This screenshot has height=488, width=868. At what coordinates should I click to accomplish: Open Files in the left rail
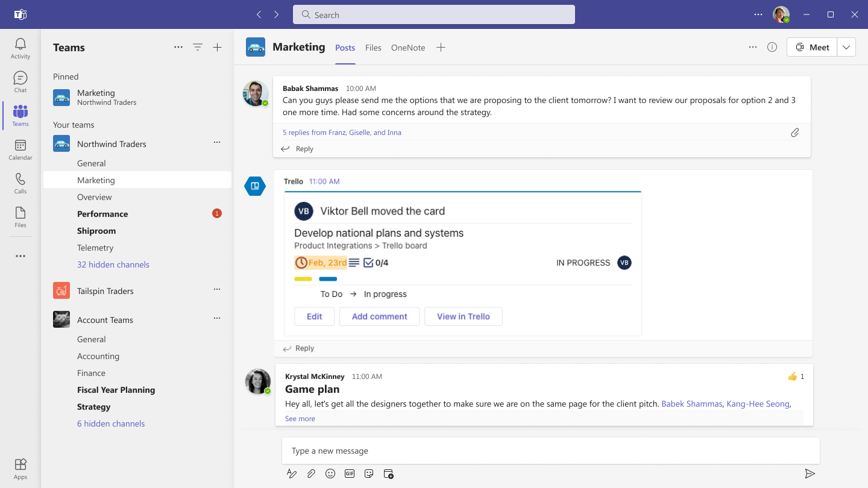(20, 217)
